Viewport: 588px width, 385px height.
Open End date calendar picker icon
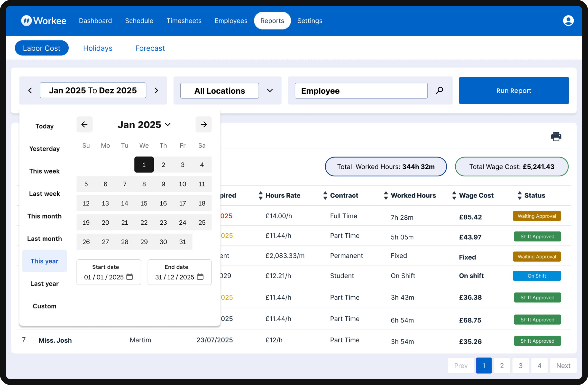click(x=200, y=276)
